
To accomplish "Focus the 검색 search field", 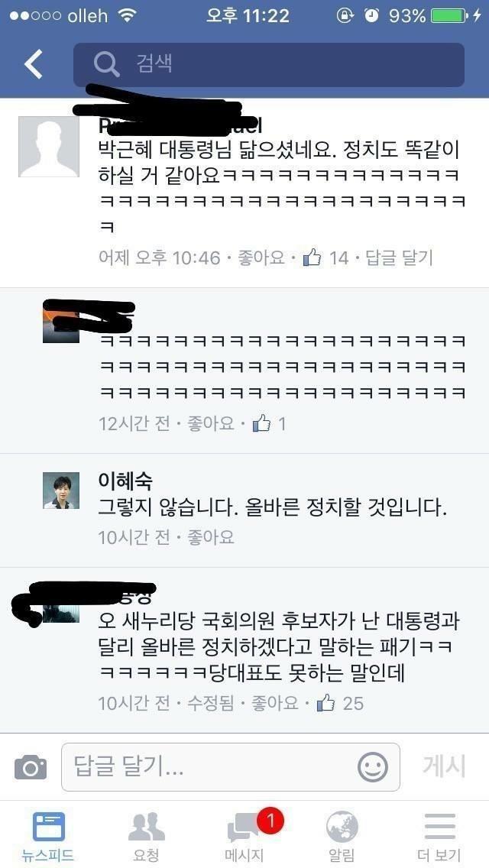I will [x=269, y=65].
